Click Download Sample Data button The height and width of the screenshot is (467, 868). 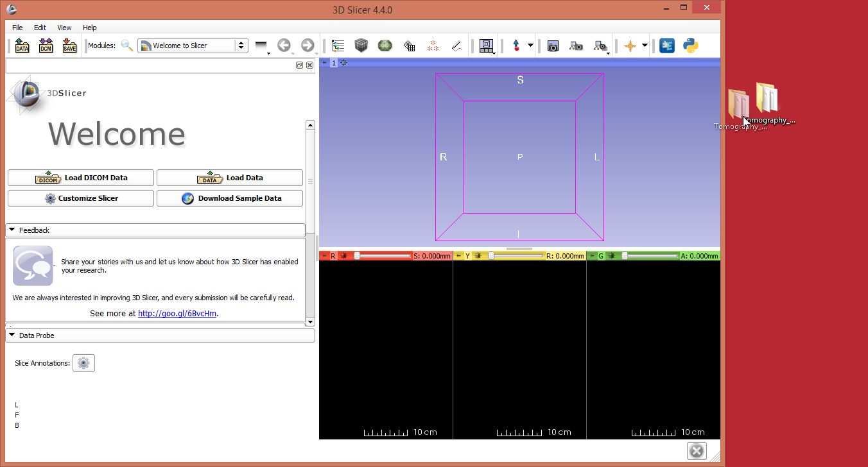(x=230, y=198)
